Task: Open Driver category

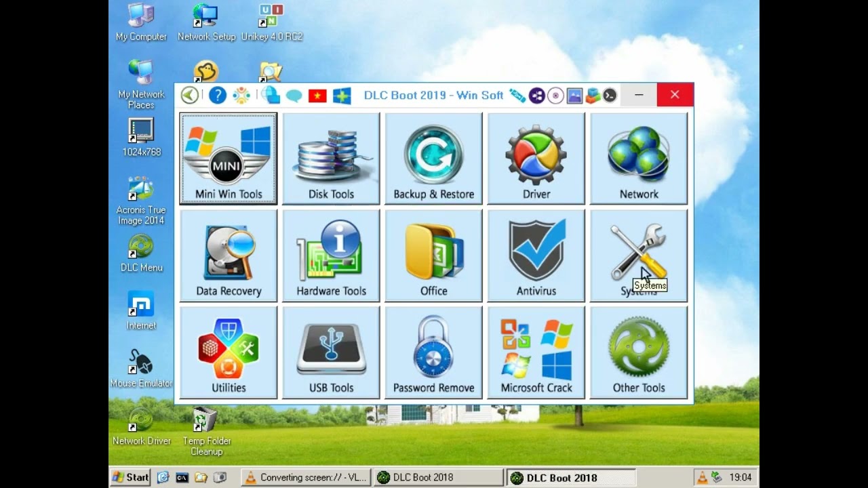Action: coord(536,159)
